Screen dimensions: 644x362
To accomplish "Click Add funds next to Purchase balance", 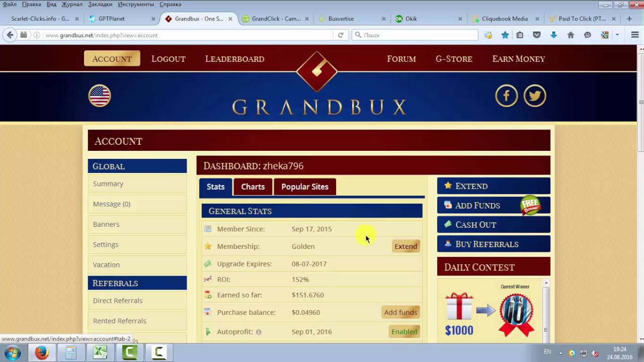I will pyautogui.click(x=400, y=312).
